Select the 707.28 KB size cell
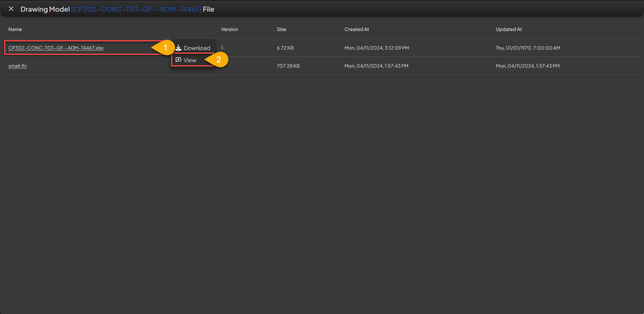 pyautogui.click(x=288, y=66)
